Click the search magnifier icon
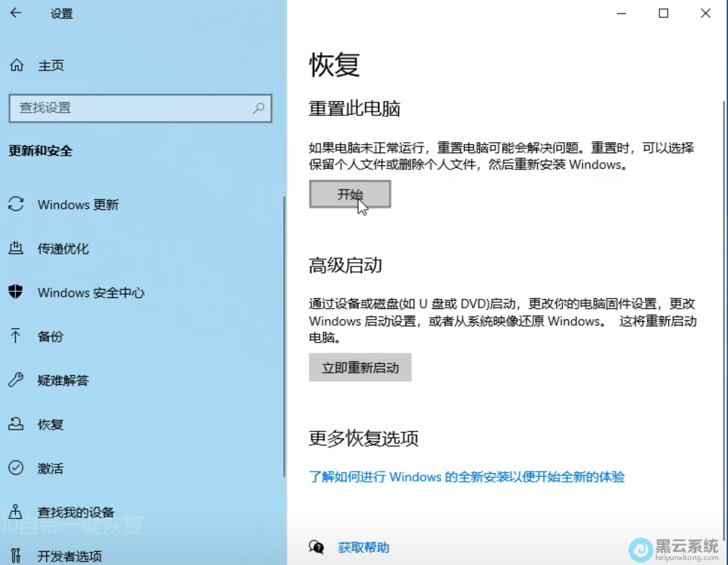 tap(259, 108)
